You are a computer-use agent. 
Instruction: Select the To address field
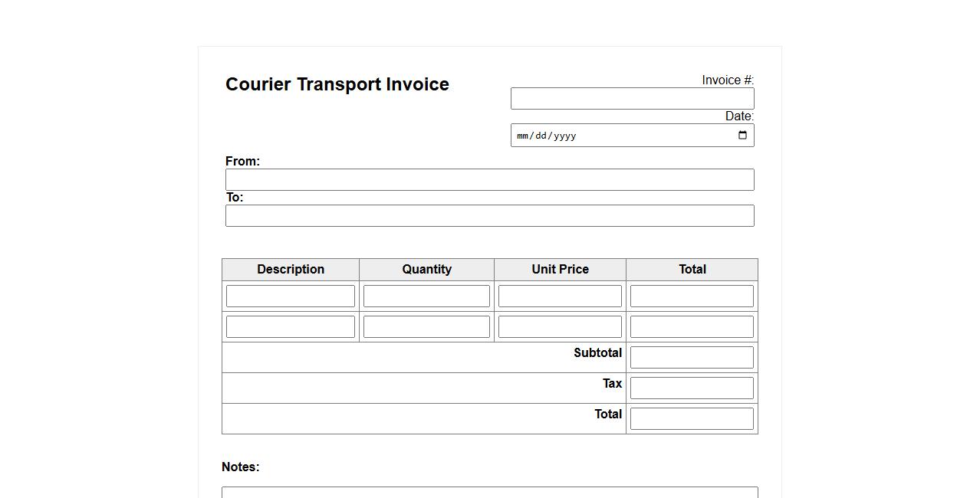pyautogui.click(x=489, y=216)
